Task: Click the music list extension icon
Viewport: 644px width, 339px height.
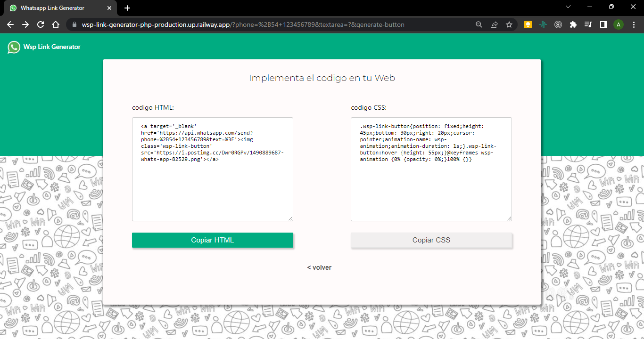Action: point(588,24)
